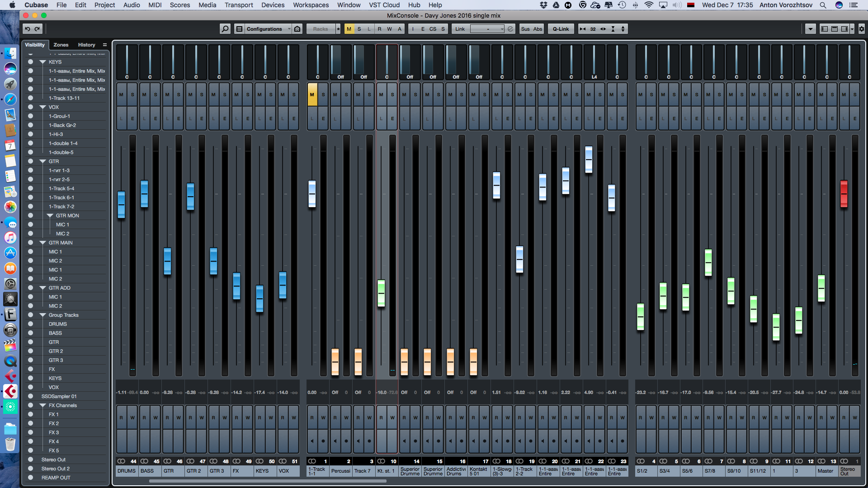Screen dimensions: 868x488
Task: Click the Stereo Out fader handle
Action: coord(844,194)
